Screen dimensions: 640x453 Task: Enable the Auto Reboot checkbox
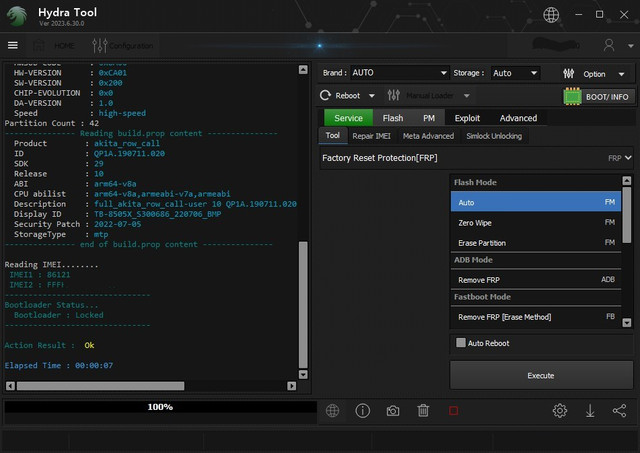[x=461, y=343]
